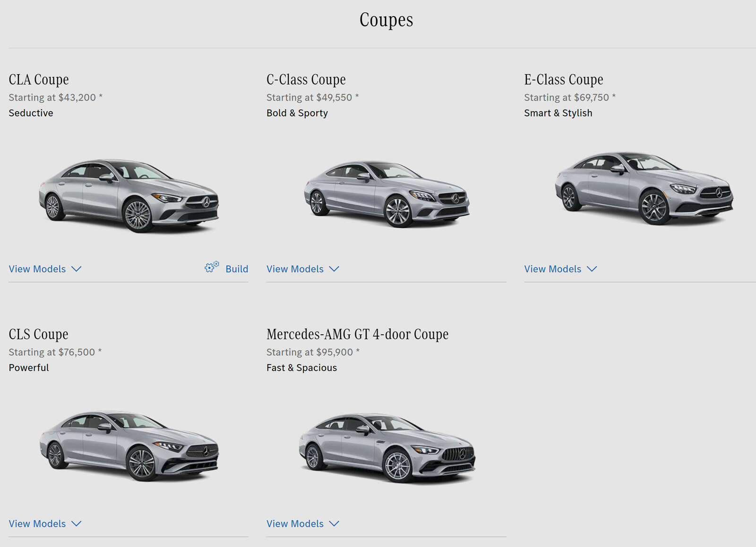Click the 'Fast & Spacious' tagline text

point(302,368)
